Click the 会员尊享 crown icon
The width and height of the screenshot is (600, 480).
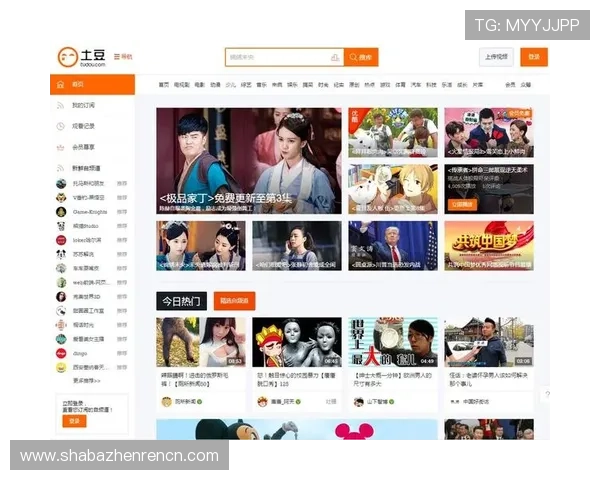point(62,147)
